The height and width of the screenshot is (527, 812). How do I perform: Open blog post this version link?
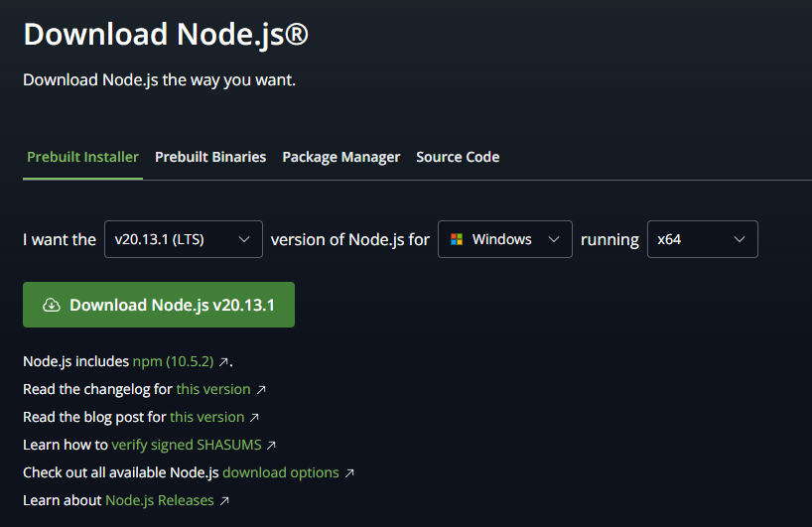point(207,417)
